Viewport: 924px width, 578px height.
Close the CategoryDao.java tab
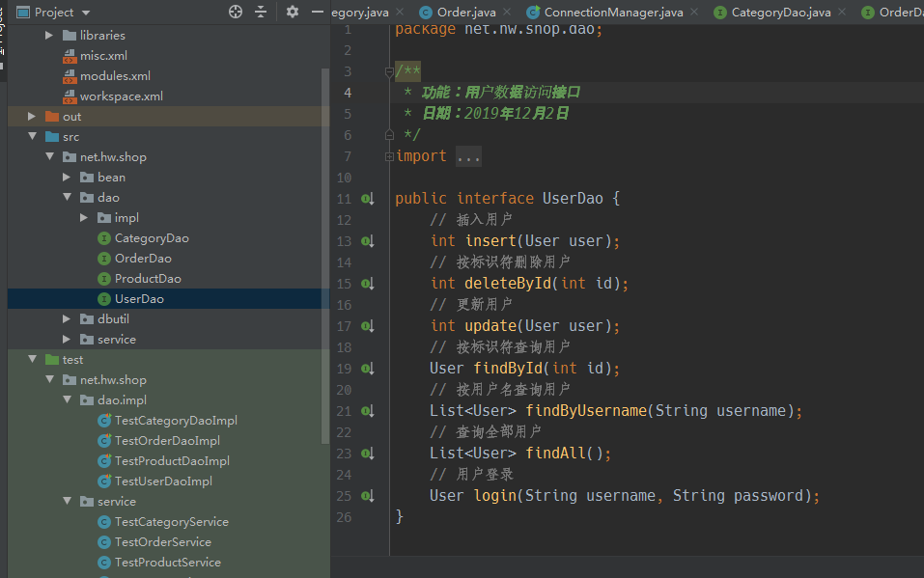[842, 12]
